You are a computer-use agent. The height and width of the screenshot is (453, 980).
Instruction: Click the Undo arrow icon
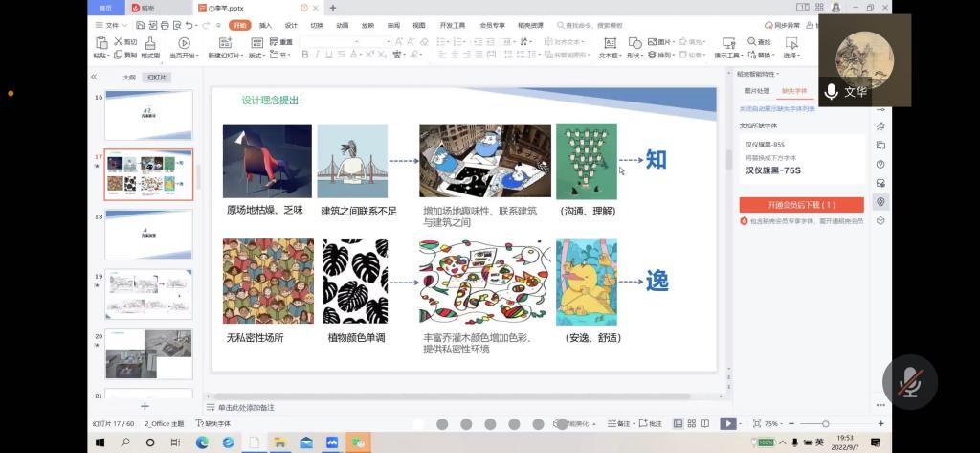click(191, 25)
